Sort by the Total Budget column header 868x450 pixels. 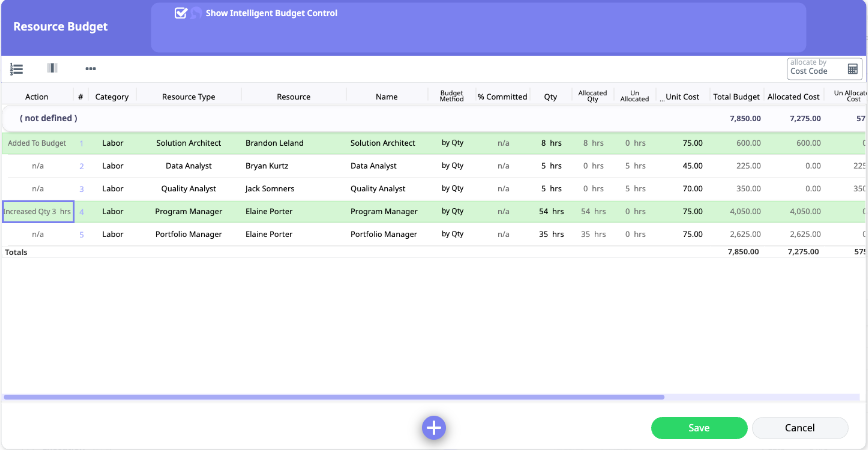tap(736, 97)
